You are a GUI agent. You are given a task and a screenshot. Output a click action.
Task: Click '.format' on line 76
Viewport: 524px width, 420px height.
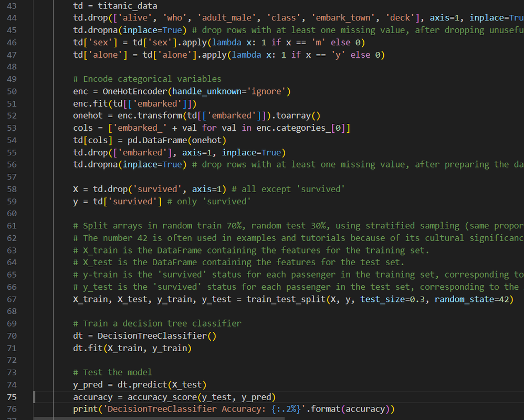[323, 409]
